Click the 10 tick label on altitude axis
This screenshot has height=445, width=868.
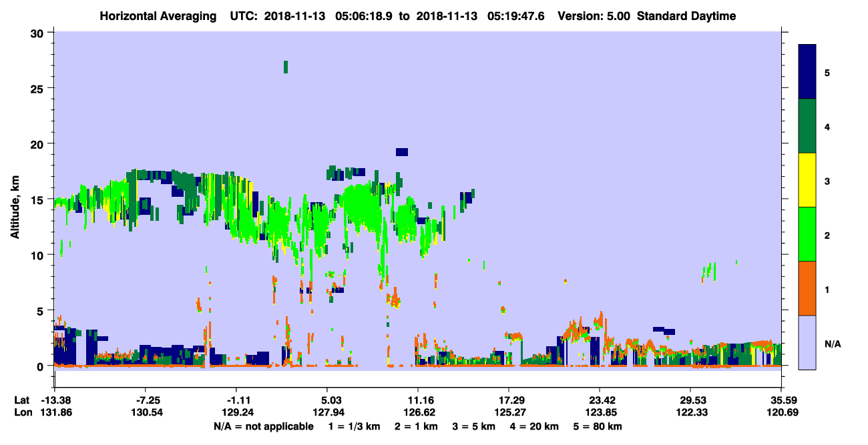pyautogui.click(x=39, y=255)
